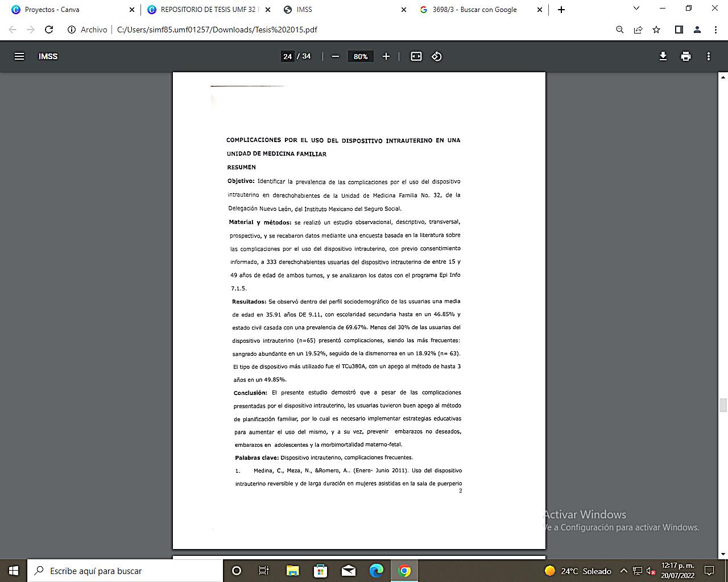Open File Explorer from taskbar

coord(292,571)
